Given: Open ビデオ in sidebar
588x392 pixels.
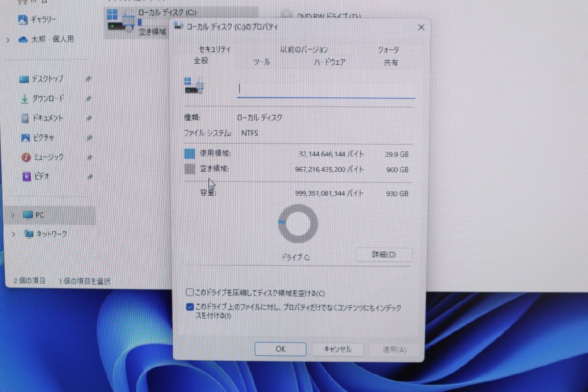Looking at the screenshot, I should pyautogui.click(x=42, y=176).
